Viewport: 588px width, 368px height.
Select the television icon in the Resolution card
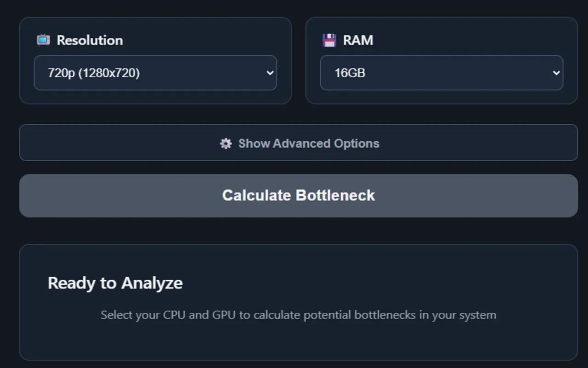tap(44, 40)
